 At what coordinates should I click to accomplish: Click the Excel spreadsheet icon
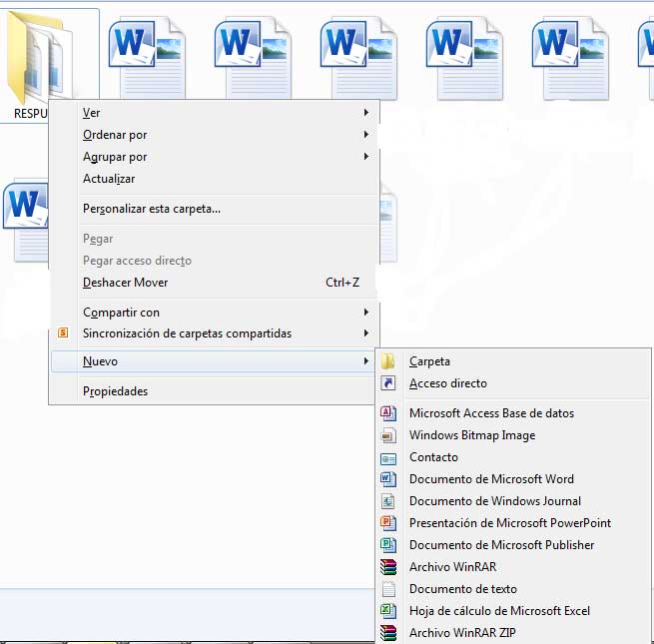387,611
